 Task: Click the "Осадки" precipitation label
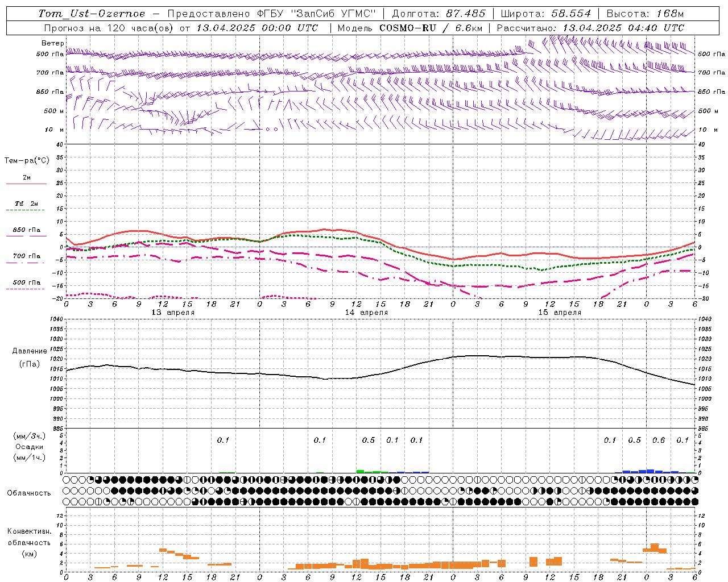pos(30,447)
